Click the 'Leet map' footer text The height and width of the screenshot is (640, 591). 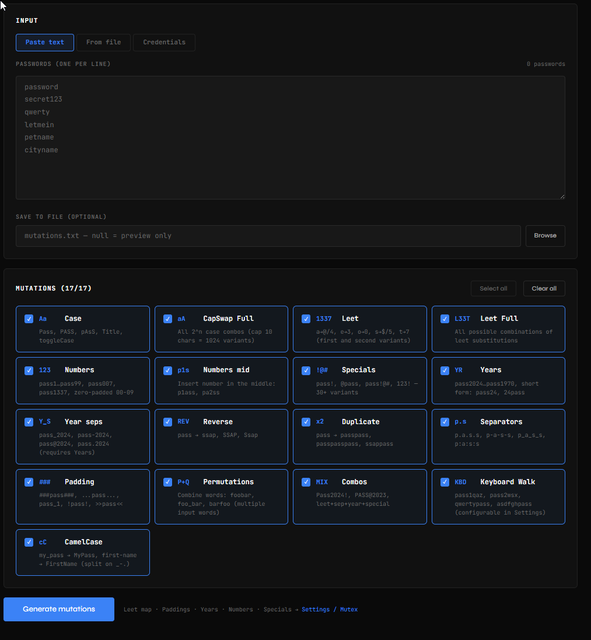coord(138,609)
